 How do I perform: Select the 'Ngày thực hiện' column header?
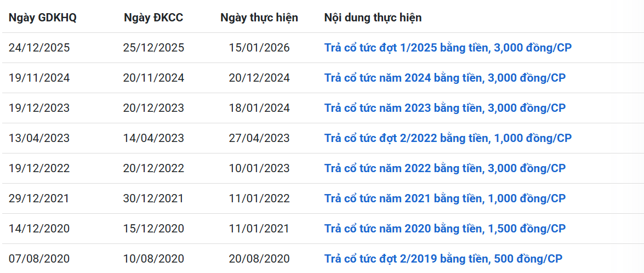tap(259, 18)
